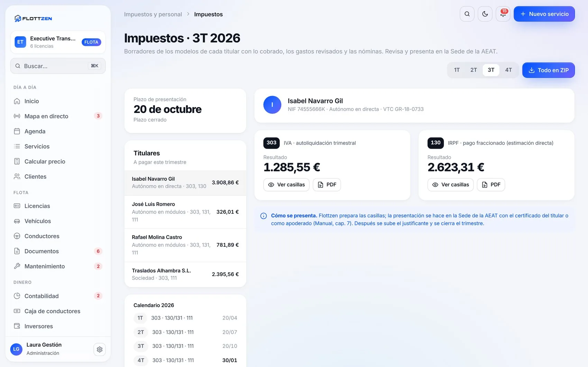
Task: Open search with the magnifier icon
Action: [x=467, y=14]
